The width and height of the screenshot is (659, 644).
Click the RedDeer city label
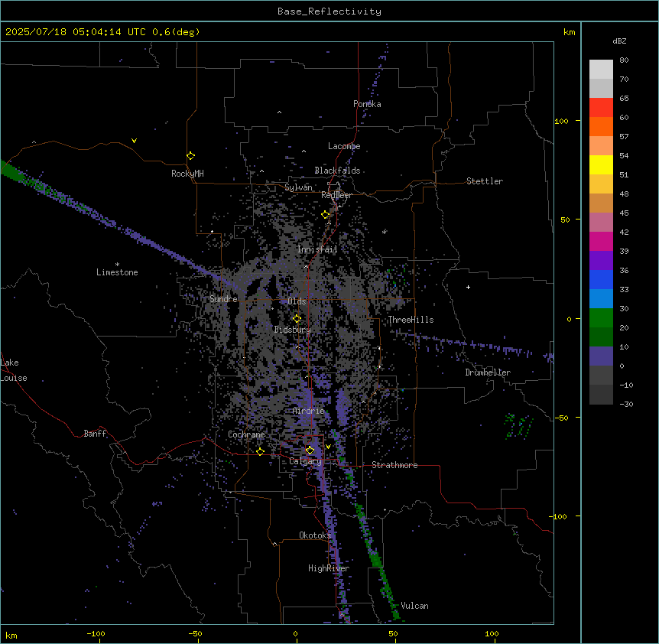point(336,195)
